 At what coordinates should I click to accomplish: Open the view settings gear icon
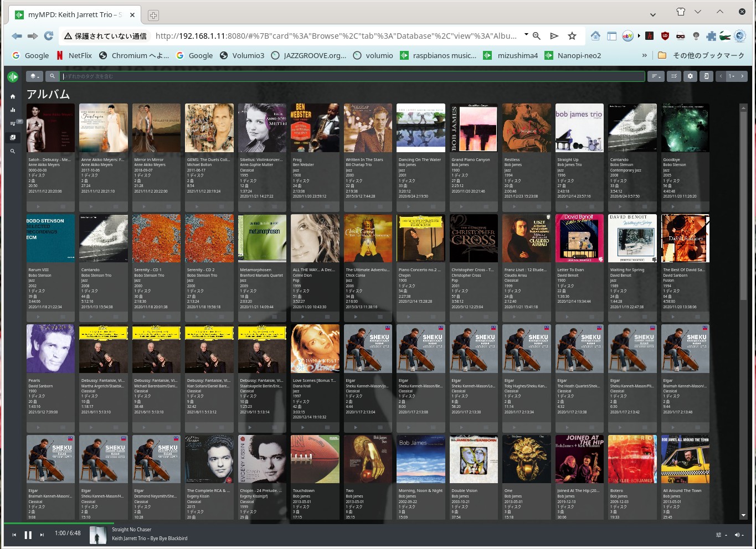point(690,76)
